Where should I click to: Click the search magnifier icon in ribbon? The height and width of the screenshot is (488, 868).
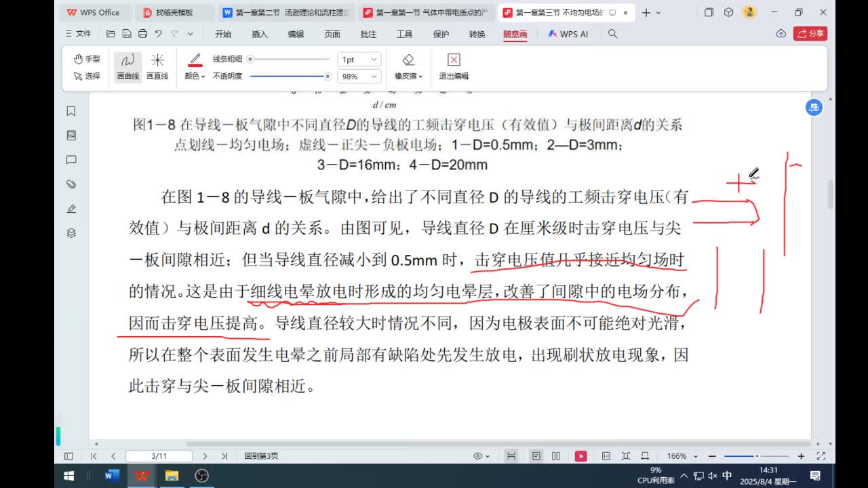click(x=613, y=34)
